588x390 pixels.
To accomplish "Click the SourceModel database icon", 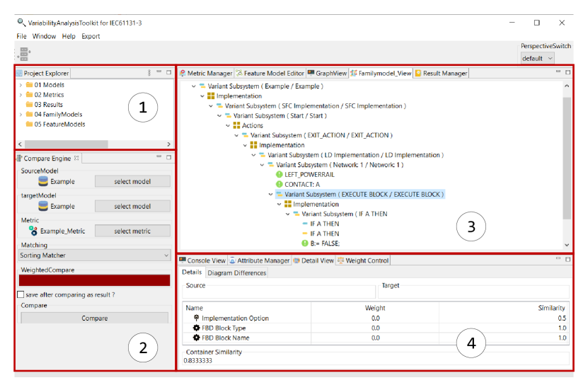I will coord(43,181).
